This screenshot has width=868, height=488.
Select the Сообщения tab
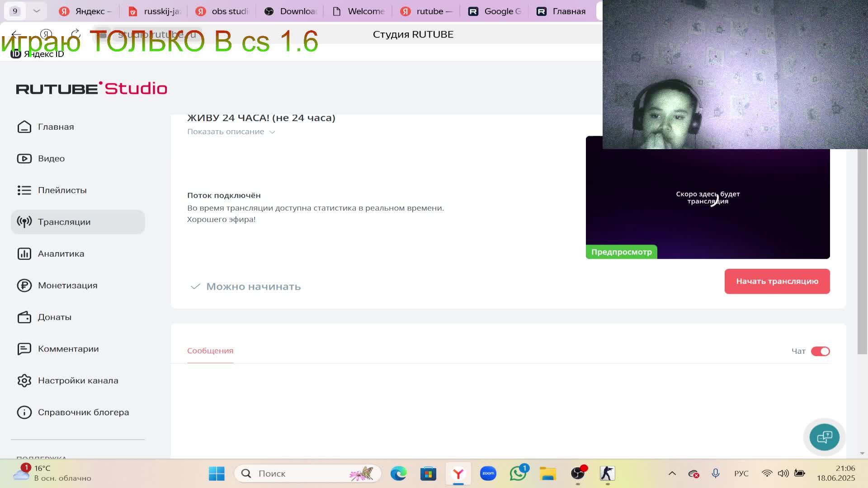pos(210,351)
